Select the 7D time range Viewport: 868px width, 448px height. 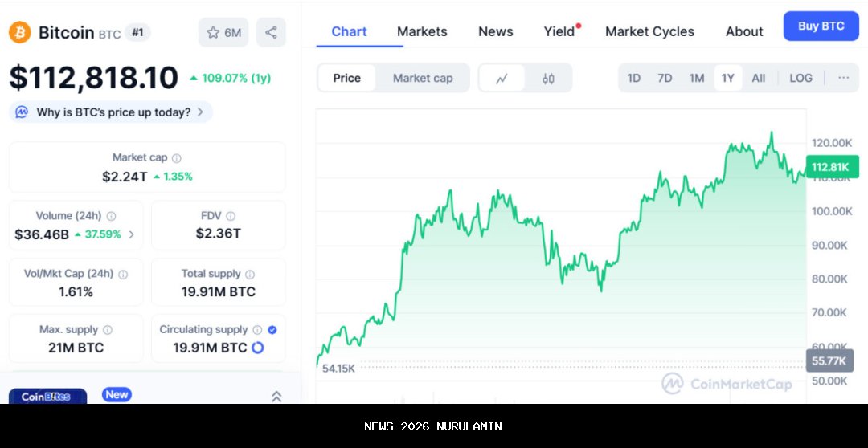pyautogui.click(x=665, y=78)
